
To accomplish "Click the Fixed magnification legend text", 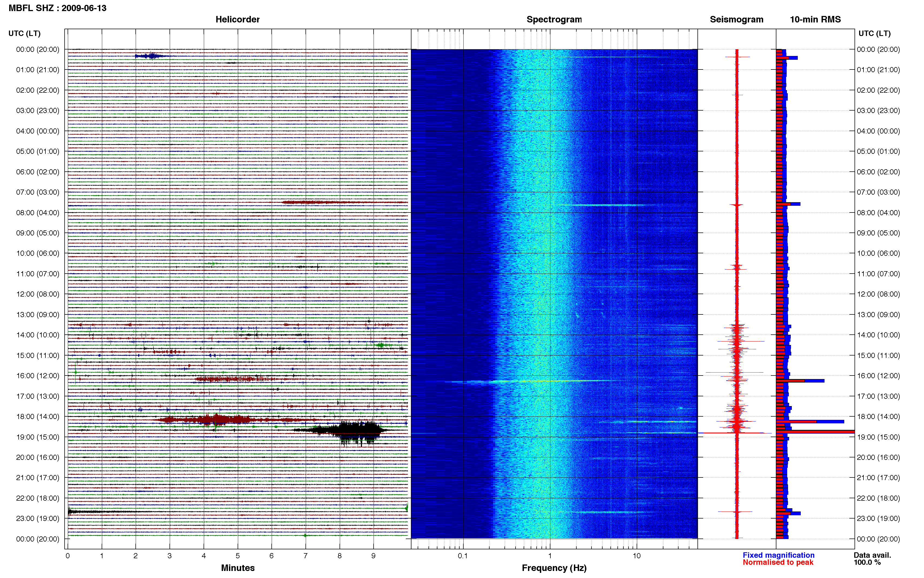I will [x=778, y=555].
